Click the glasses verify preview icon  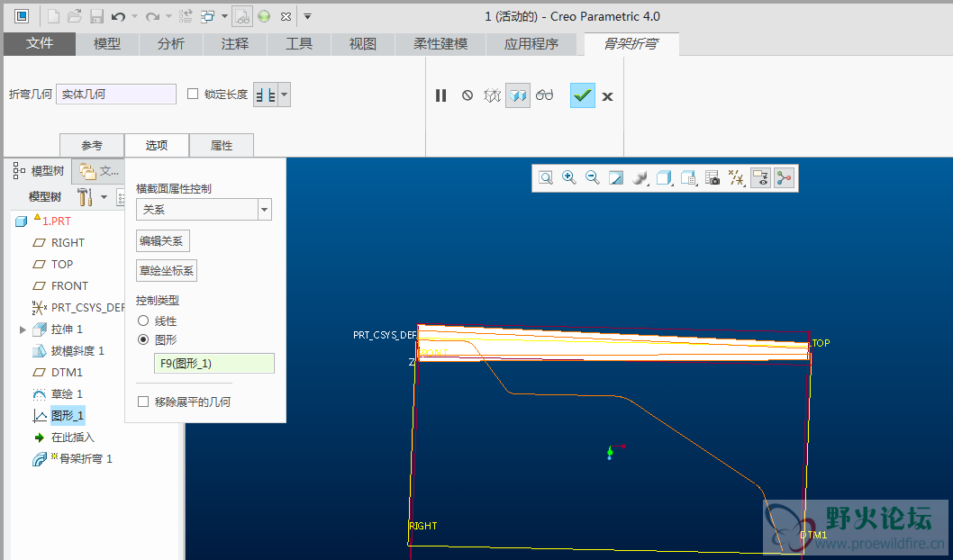point(545,95)
